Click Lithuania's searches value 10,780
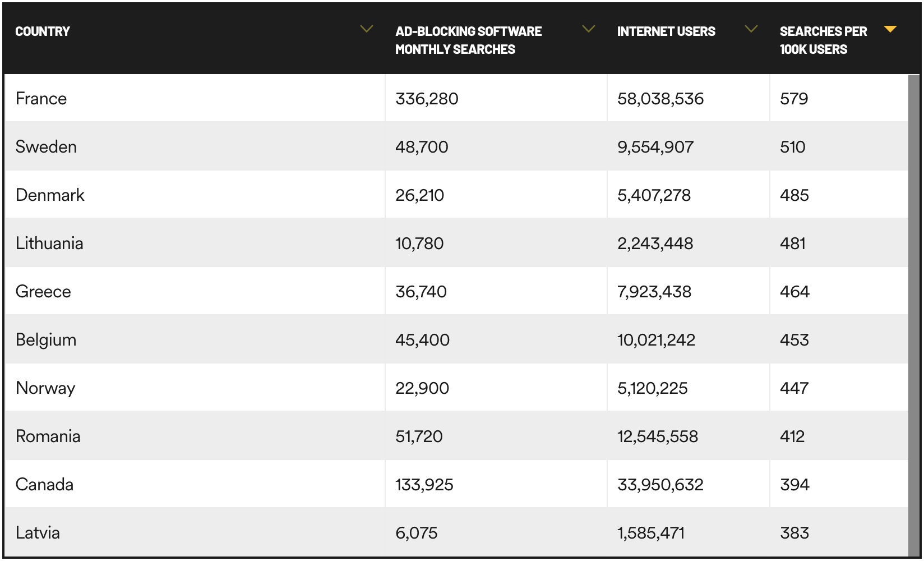Viewport: 924px width, 561px height. 418,243
